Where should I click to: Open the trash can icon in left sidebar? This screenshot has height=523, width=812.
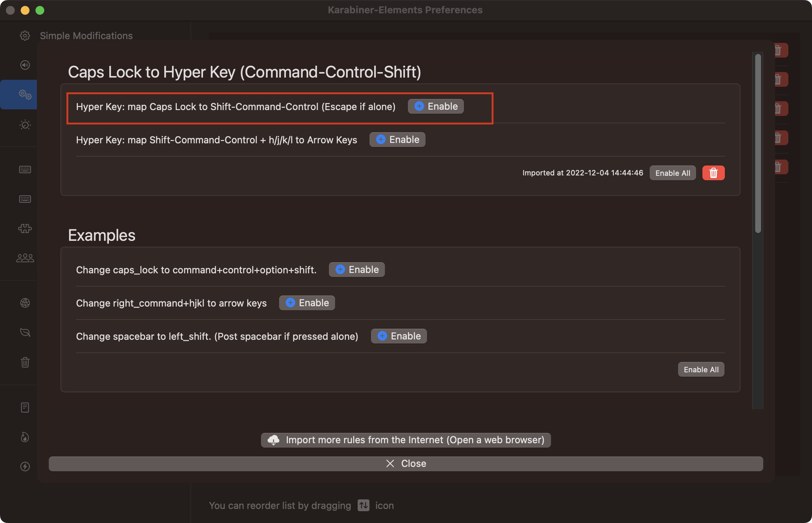coord(25,362)
